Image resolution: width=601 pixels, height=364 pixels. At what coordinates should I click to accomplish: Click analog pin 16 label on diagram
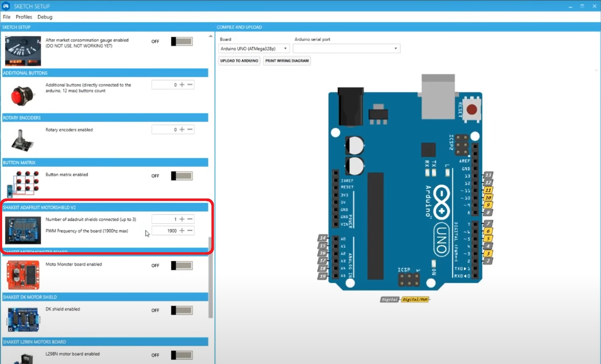coord(323,253)
